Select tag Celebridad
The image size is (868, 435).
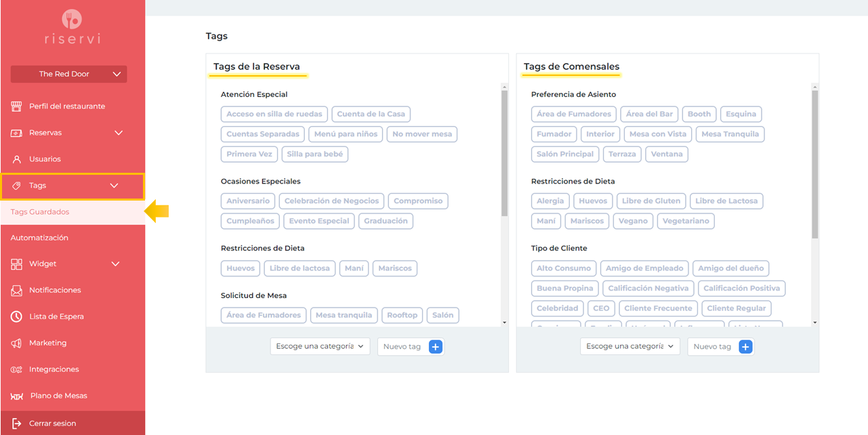pos(558,308)
